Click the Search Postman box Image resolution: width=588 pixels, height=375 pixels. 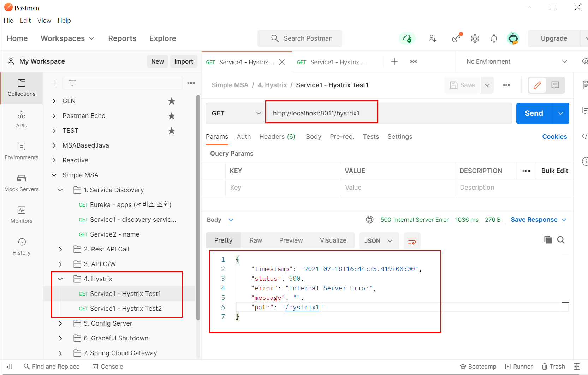coord(300,38)
